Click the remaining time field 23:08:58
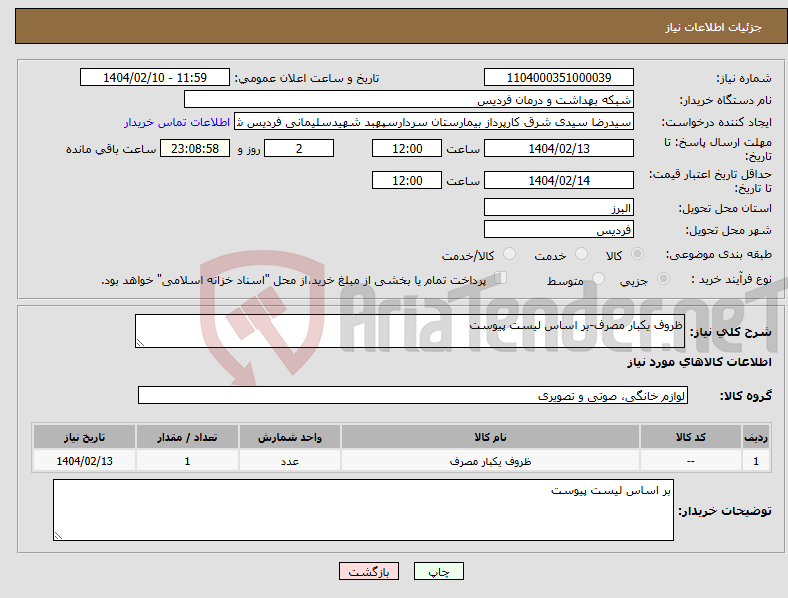Image resolution: width=788 pixels, height=598 pixels. pos(195,148)
